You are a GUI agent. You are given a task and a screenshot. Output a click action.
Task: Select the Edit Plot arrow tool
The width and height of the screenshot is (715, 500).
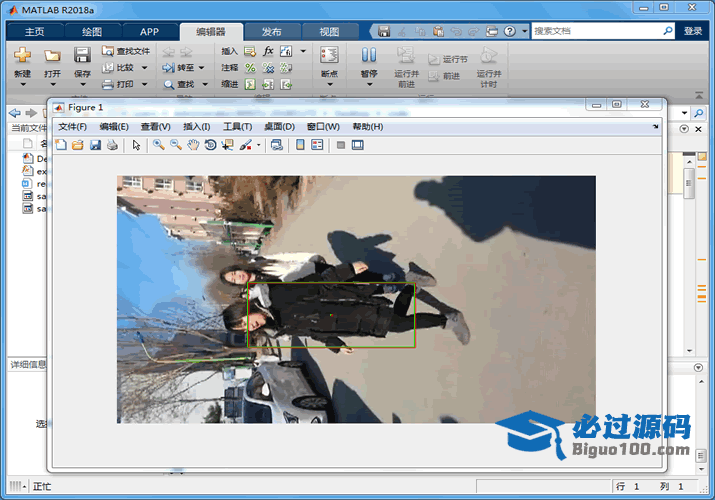coord(137,145)
